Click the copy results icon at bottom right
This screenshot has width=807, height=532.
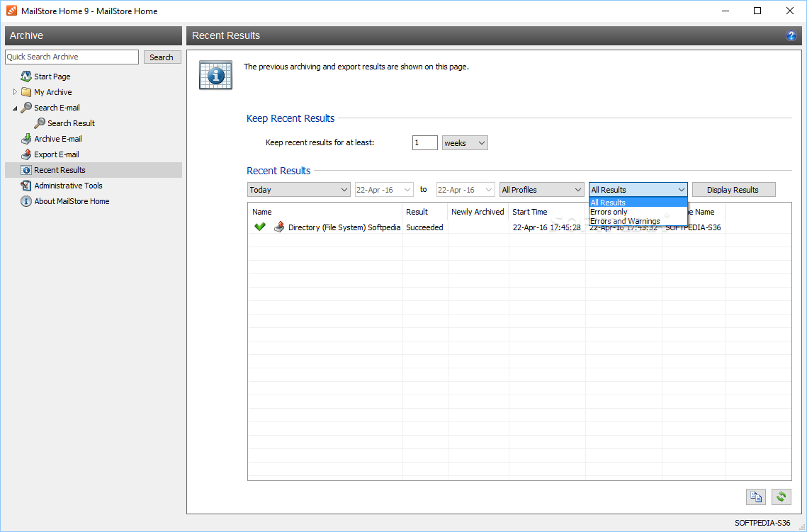tap(755, 497)
